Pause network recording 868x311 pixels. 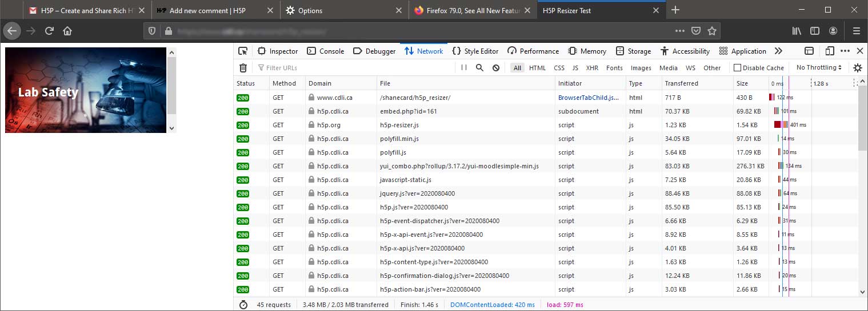464,67
